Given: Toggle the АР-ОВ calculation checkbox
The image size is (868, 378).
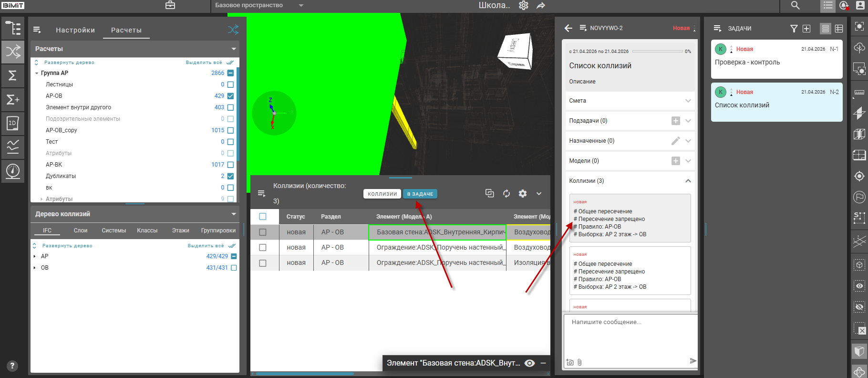Looking at the screenshot, I should [231, 96].
